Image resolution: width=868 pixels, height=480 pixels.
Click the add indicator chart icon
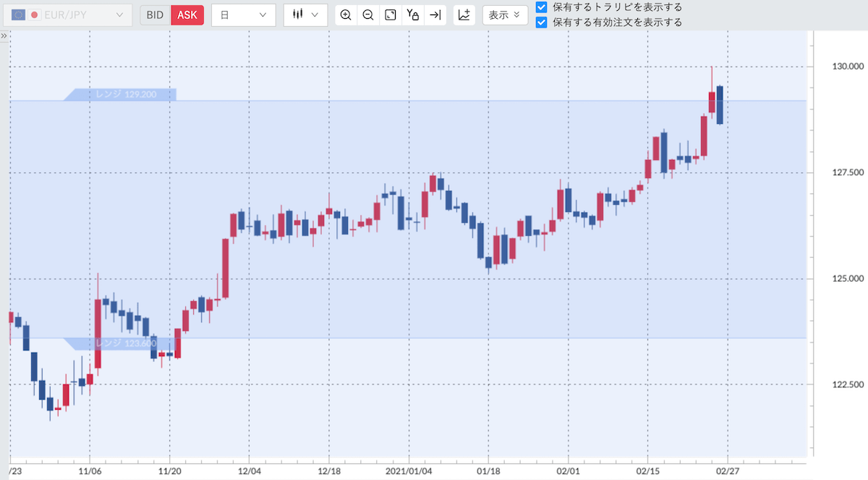tap(464, 14)
